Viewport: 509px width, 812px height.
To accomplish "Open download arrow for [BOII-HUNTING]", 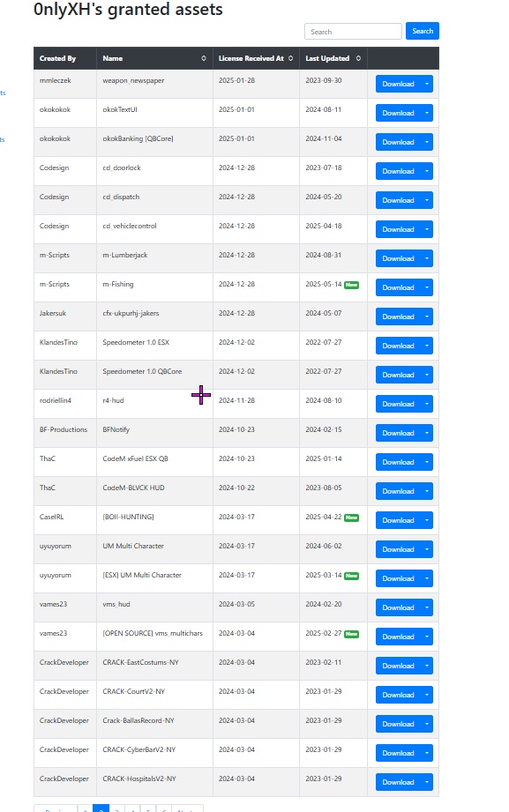I will 427,520.
